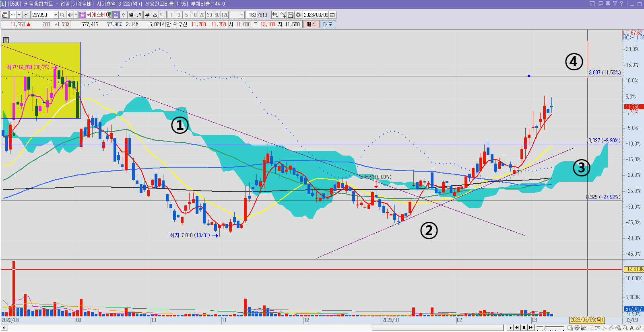Click the 0,397 (-9,98%) line label
644x332 pixels.
605,141
